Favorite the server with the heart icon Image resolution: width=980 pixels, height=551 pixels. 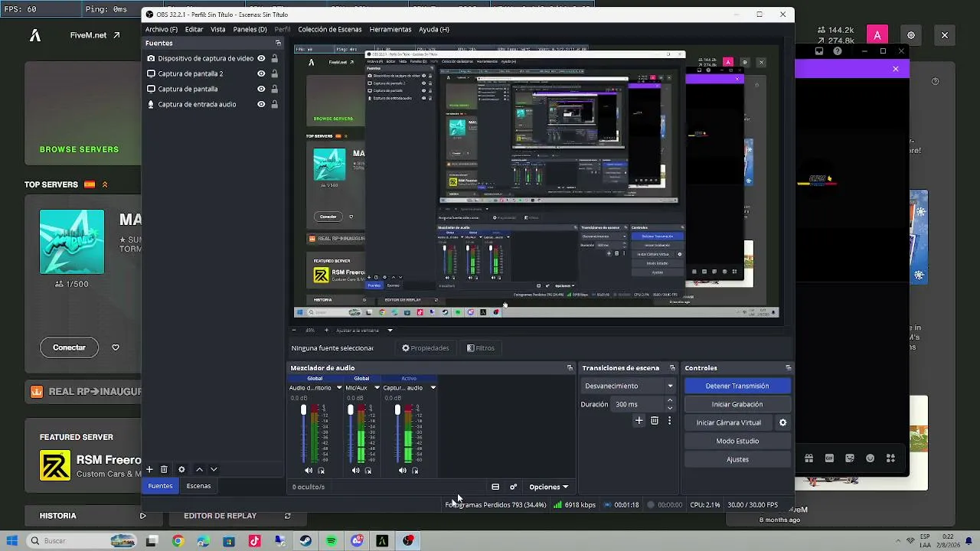[116, 347]
